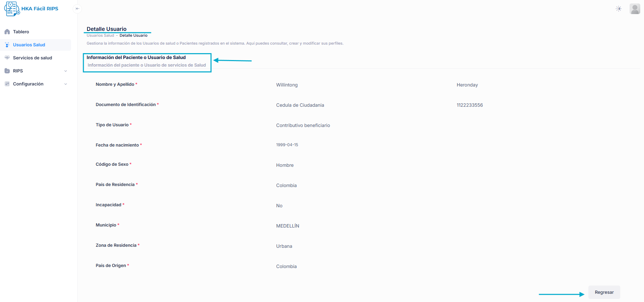Screen dimensions: 644x302
Task: Expand the RIPS submenu chevron
Action: tap(66, 71)
